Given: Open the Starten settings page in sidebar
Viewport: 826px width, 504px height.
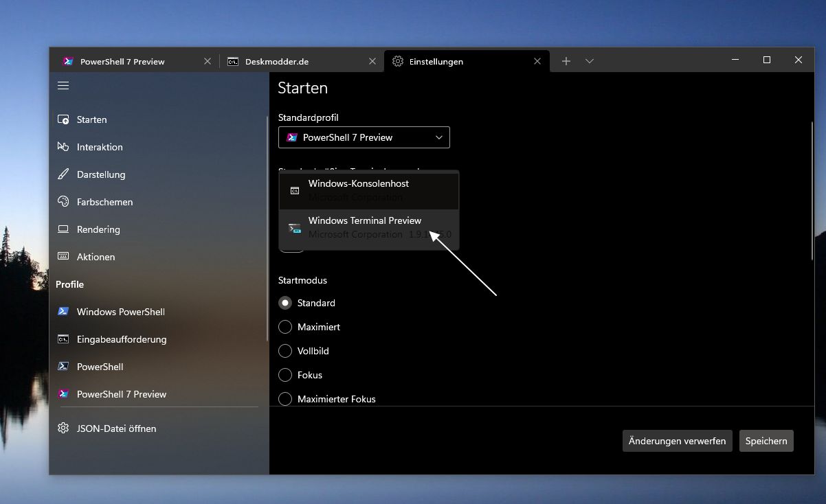Looking at the screenshot, I should pyautogui.click(x=158, y=119).
